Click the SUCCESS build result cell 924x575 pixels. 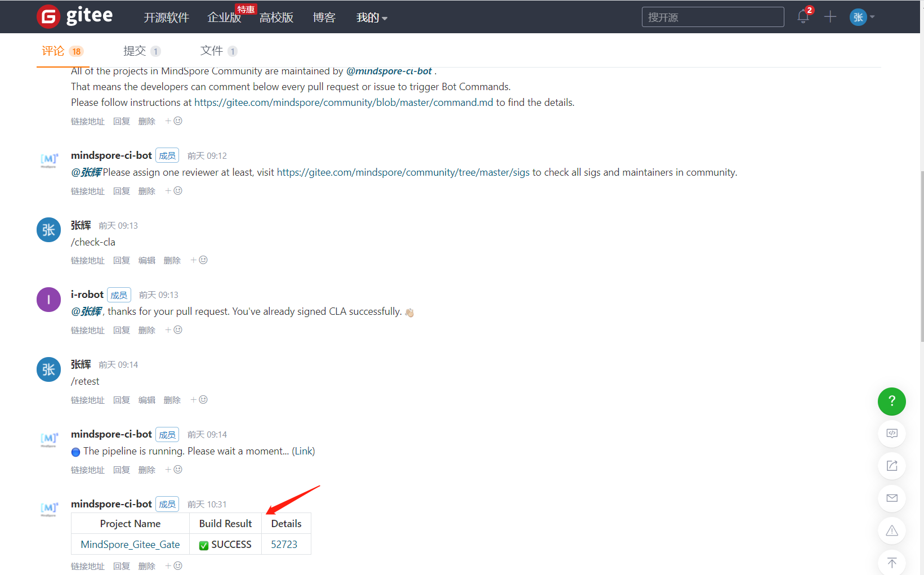(x=225, y=545)
